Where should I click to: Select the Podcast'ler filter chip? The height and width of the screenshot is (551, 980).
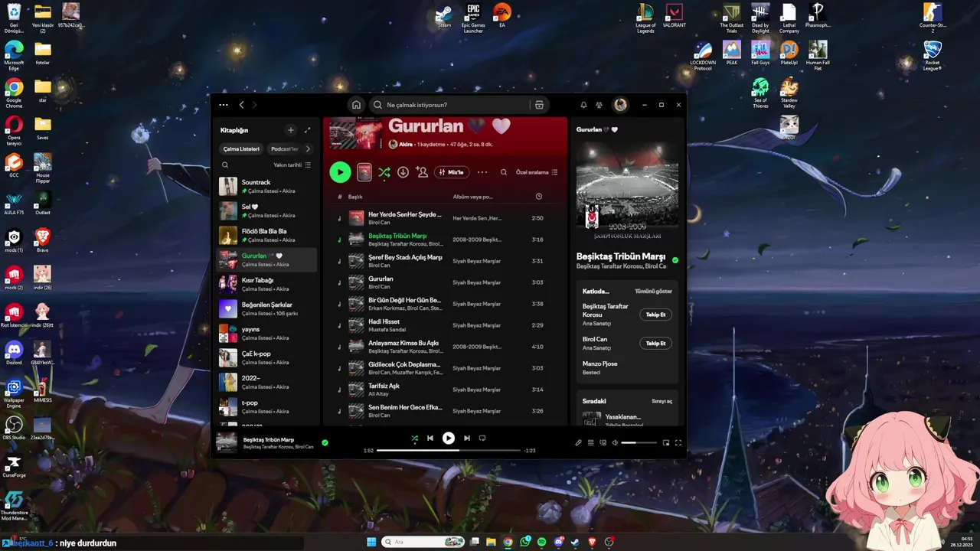[x=285, y=149]
